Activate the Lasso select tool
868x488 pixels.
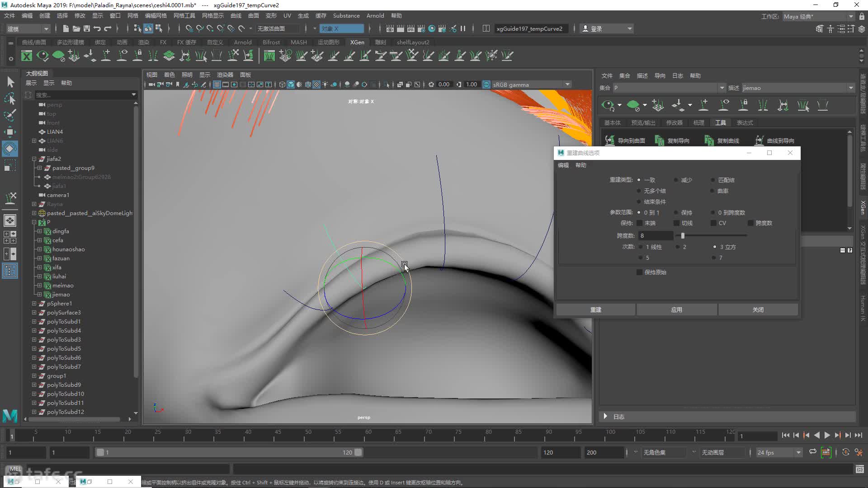click(x=10, y=99)
